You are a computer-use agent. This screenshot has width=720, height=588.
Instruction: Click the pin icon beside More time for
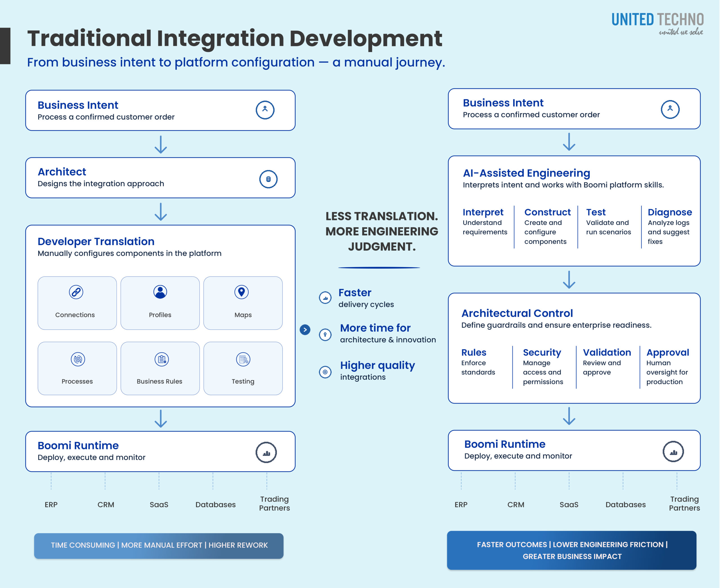325,335
